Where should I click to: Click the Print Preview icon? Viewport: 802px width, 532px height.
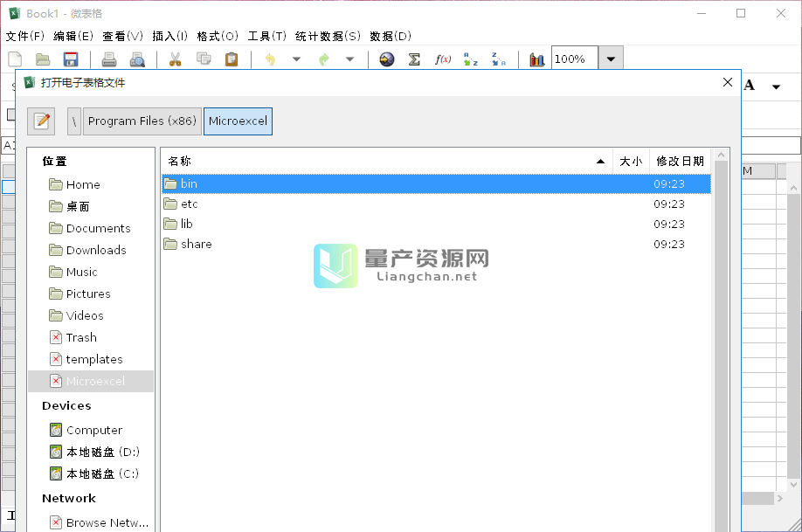(x=137, y=59)
